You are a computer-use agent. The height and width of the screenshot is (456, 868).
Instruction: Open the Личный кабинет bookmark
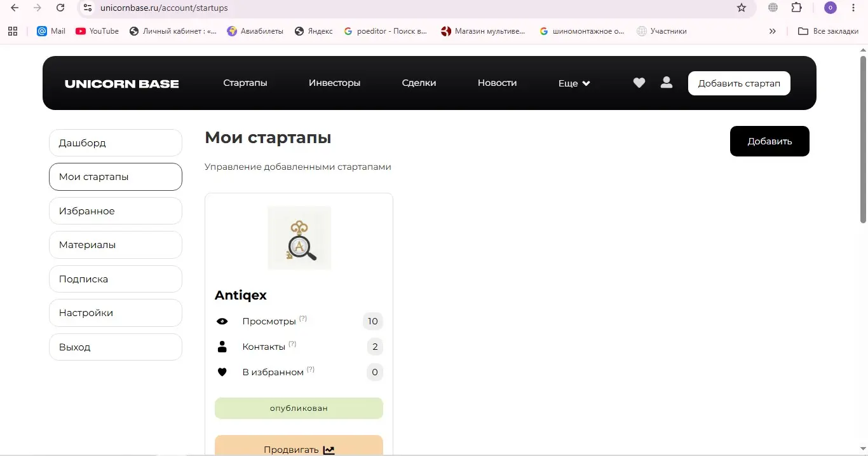[173, 31]
